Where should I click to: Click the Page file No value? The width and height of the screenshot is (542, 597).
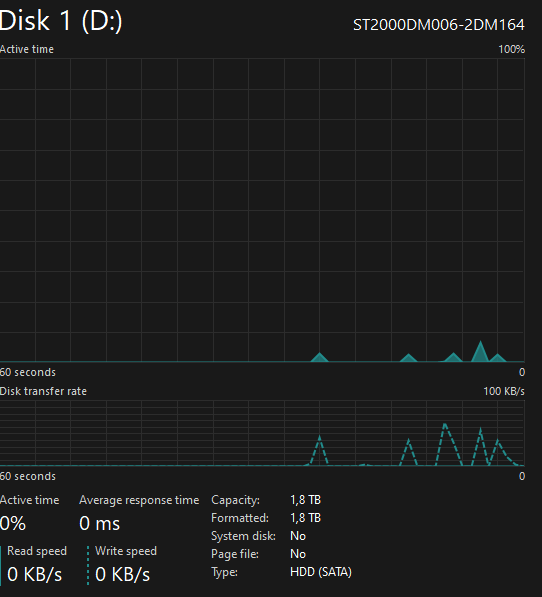[298, 554]
